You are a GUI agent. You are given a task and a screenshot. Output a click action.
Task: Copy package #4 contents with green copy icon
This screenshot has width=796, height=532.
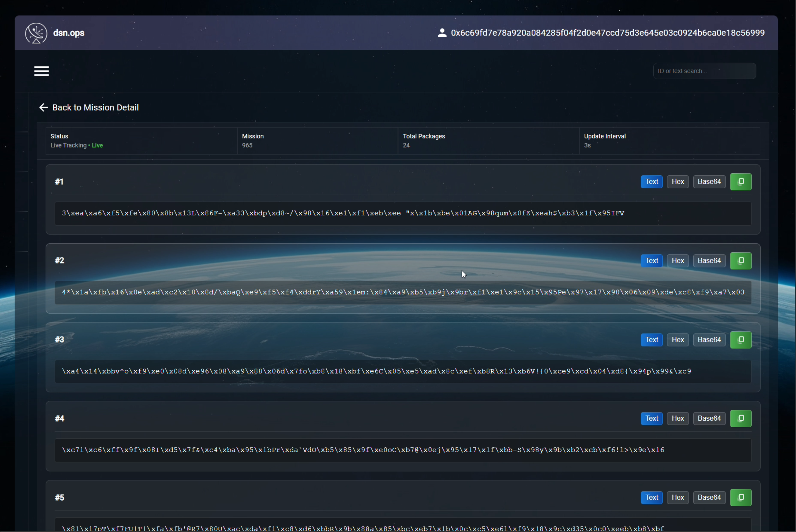click(x=741, y=419)
